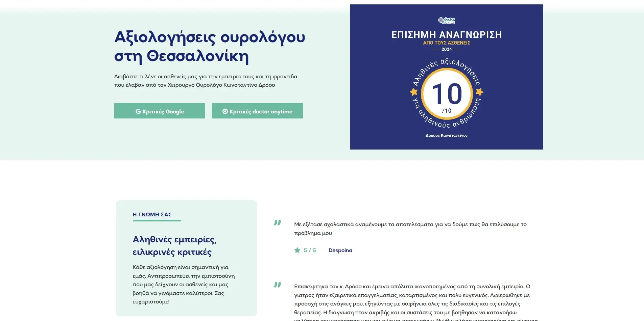
Task: Click the quote mark icon before the second review
Action: click(x=278, y=285)
